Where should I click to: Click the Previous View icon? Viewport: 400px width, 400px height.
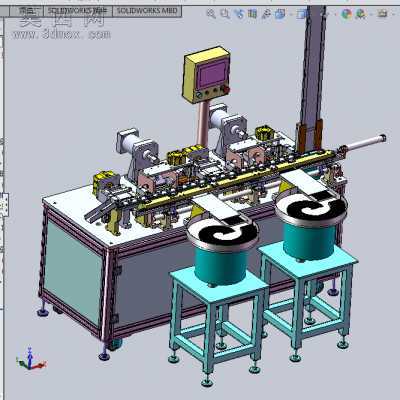click(239, 14)
